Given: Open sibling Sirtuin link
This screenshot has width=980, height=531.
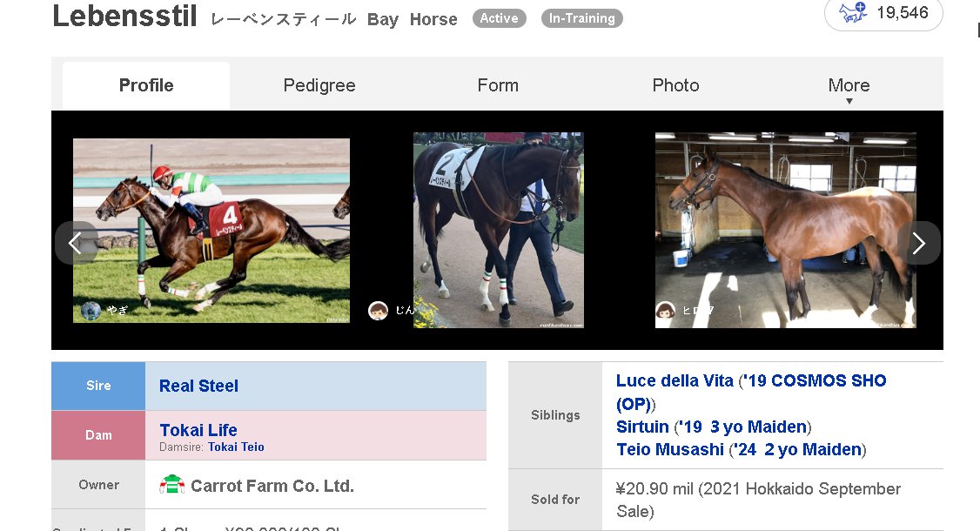Looking at the screenshot, I should point(642,427).
